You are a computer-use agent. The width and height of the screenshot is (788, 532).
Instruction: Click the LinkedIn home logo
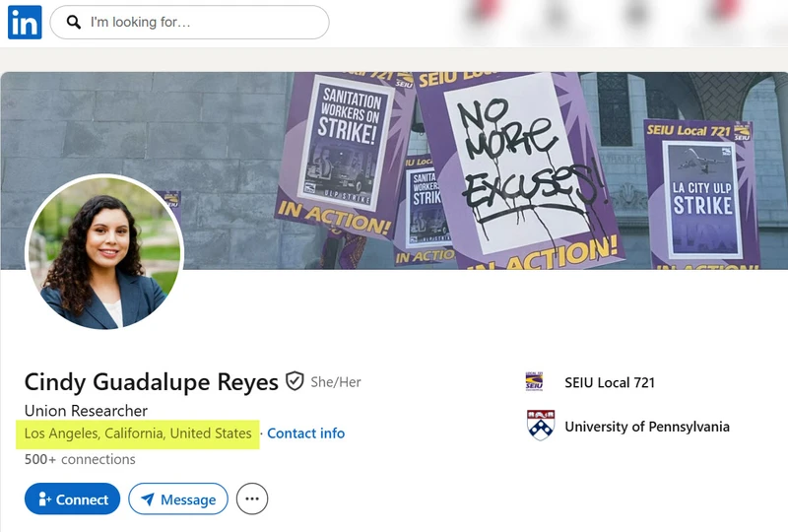pyautogui.click(x=25, y=23)
